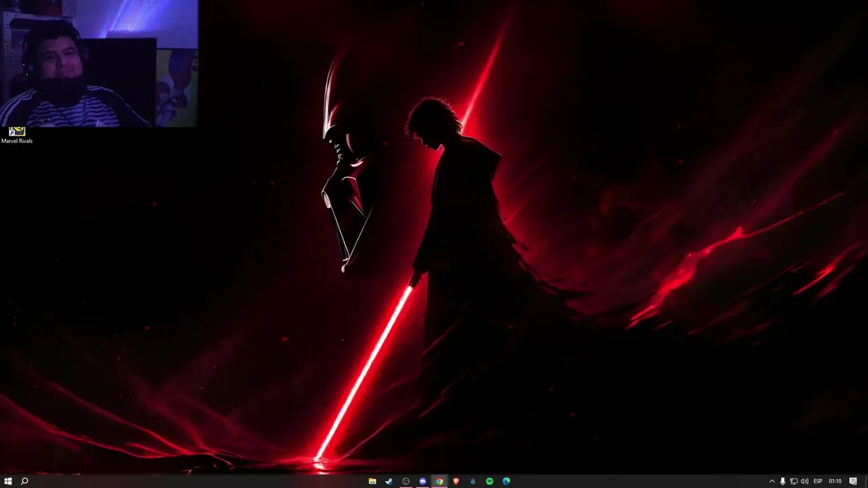
Task: Click the webcam overlay feed
Action: (99, 64)
